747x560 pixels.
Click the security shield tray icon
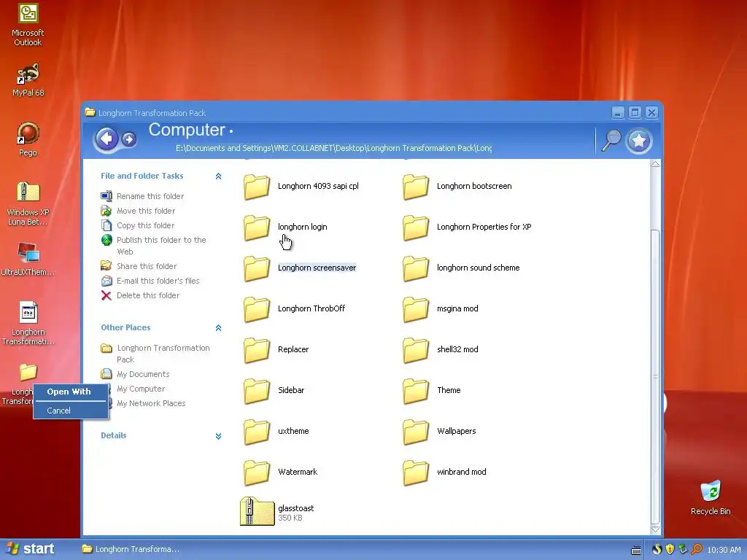pyautogui.click(x=670, y=550)
